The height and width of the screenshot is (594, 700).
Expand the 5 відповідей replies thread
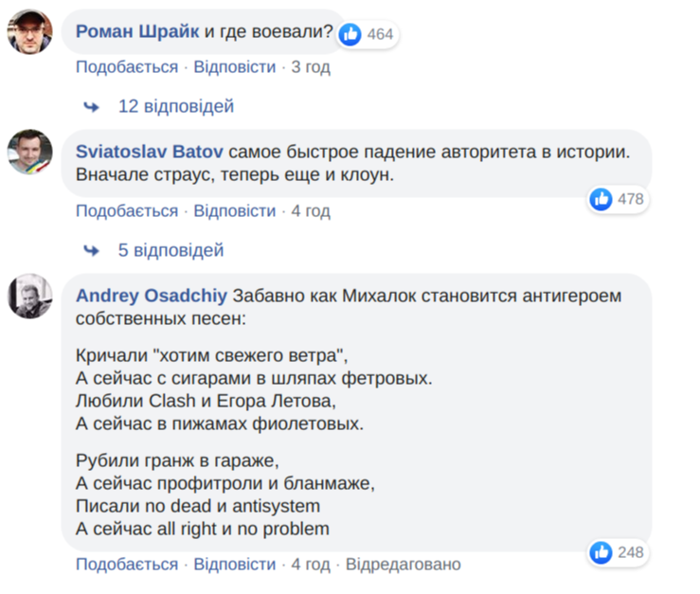171,250
